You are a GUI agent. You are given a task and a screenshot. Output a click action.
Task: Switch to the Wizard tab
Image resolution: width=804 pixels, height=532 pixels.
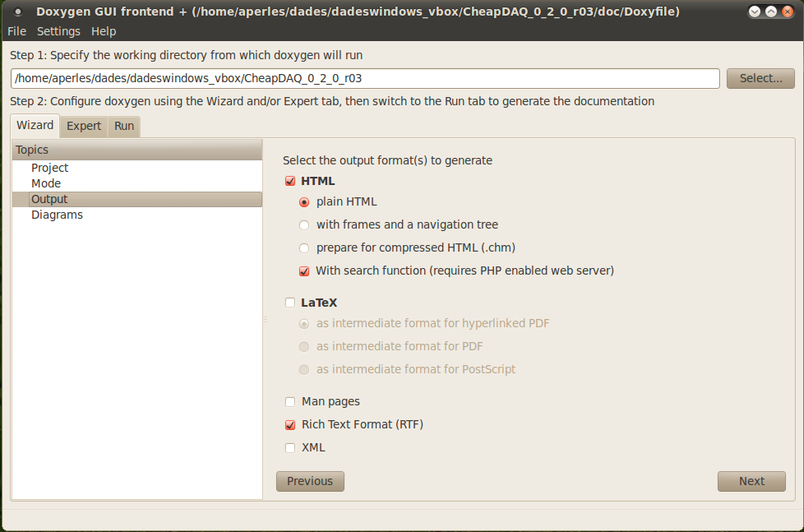35,126
